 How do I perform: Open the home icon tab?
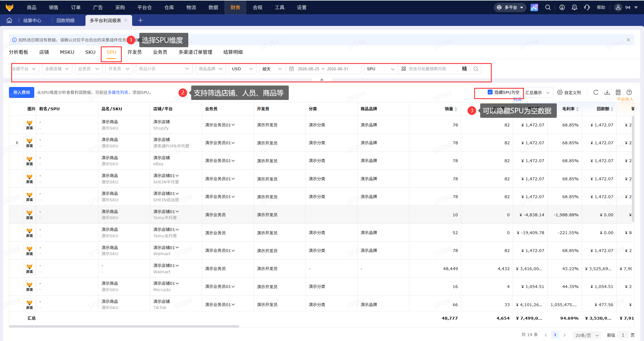(9, 20)
